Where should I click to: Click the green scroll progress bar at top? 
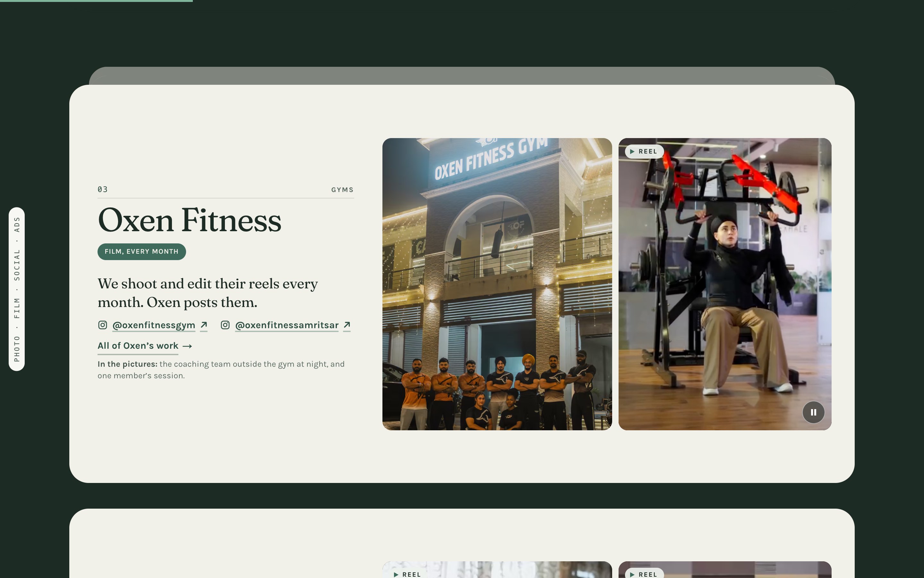(96, 1)
